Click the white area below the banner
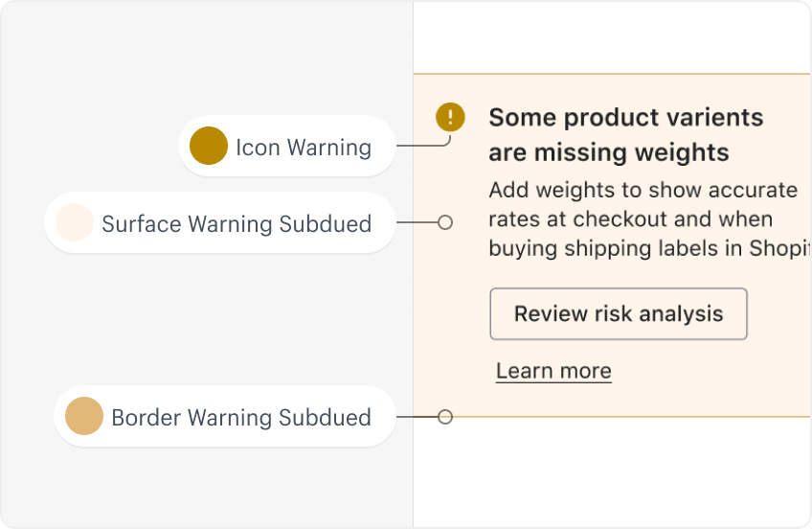 point(612,472)
